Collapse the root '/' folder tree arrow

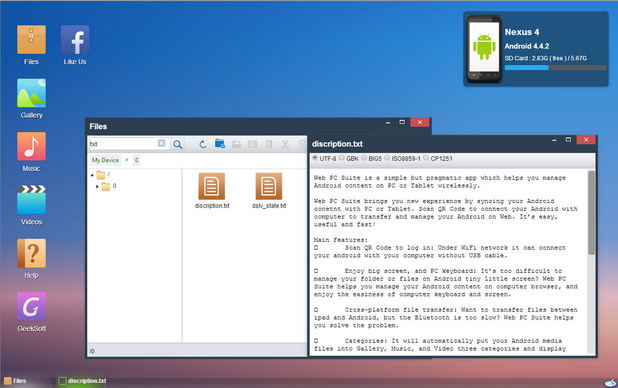tap(92, 175)
